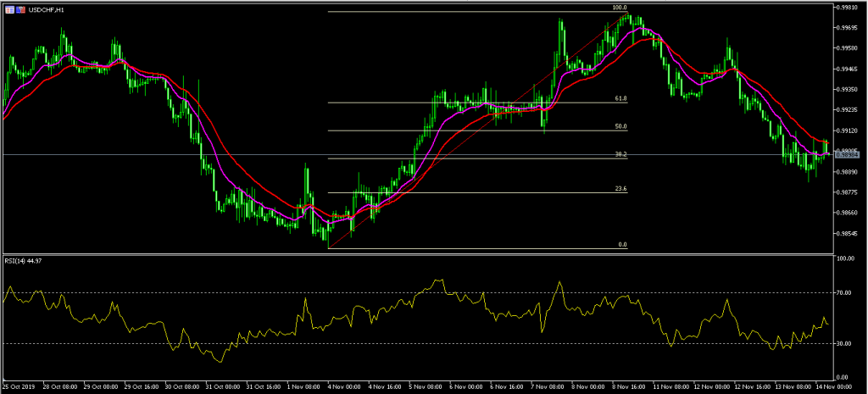Click the RSI scale value 0.00
868x394 pixels.
click(843, 377)
